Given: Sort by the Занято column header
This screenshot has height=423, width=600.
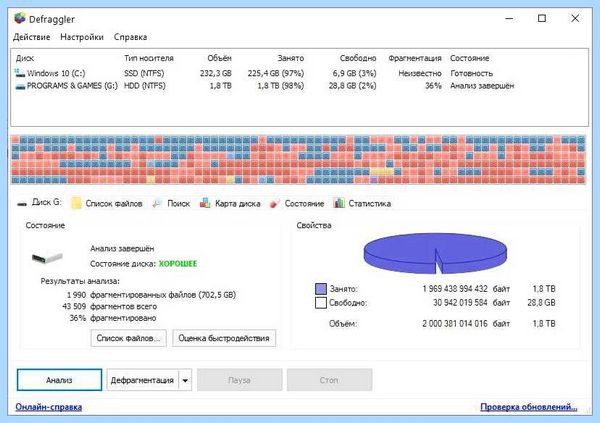Looking at the screenshot, I should 291,58.
